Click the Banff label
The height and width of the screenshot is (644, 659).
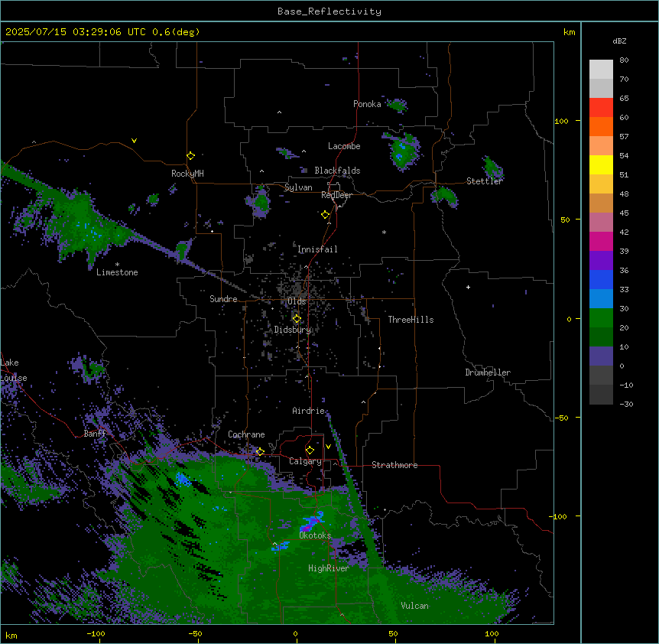(95, 434)
